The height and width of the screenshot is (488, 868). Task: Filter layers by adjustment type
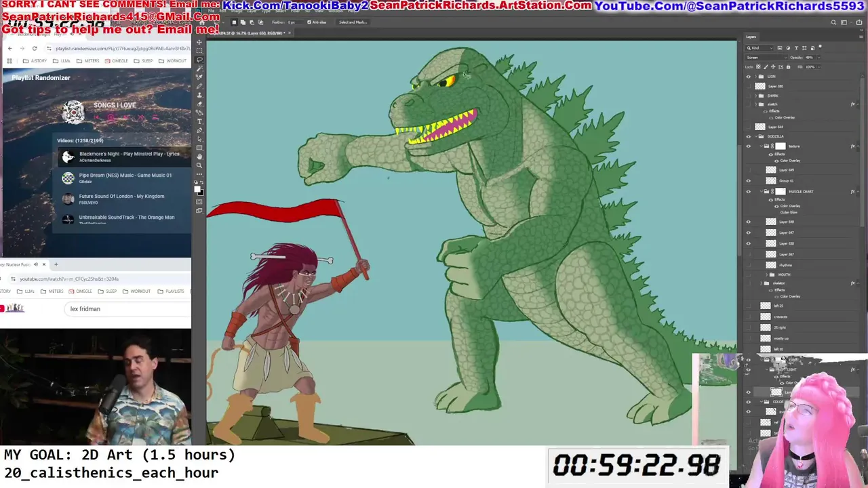(788, 48)
